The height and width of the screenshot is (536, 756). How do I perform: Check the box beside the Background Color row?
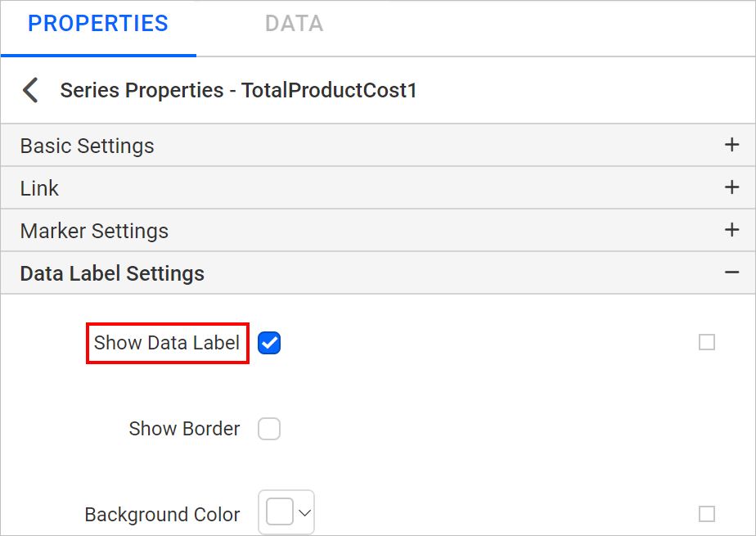[707, 514]
